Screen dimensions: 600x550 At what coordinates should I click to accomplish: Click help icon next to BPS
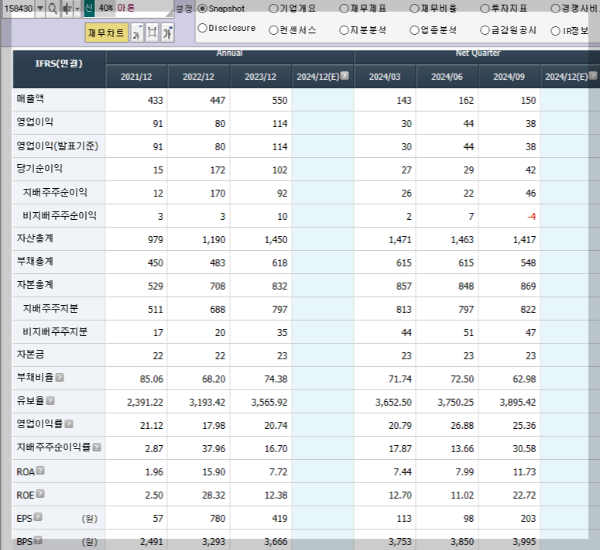pyautogui.click(x=38, y=540)
